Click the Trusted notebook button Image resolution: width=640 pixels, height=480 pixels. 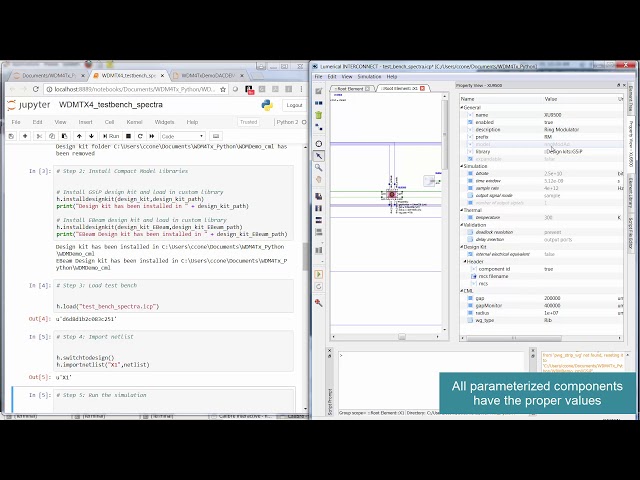click(x=249, y=122)
